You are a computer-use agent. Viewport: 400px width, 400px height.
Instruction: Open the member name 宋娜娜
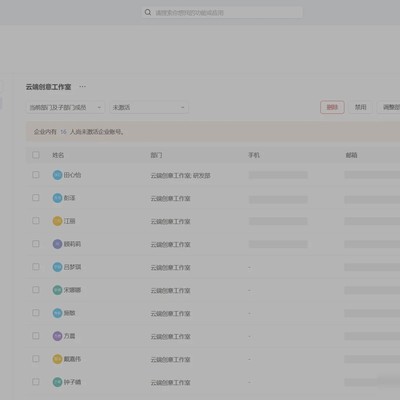(x=72, y=290)
